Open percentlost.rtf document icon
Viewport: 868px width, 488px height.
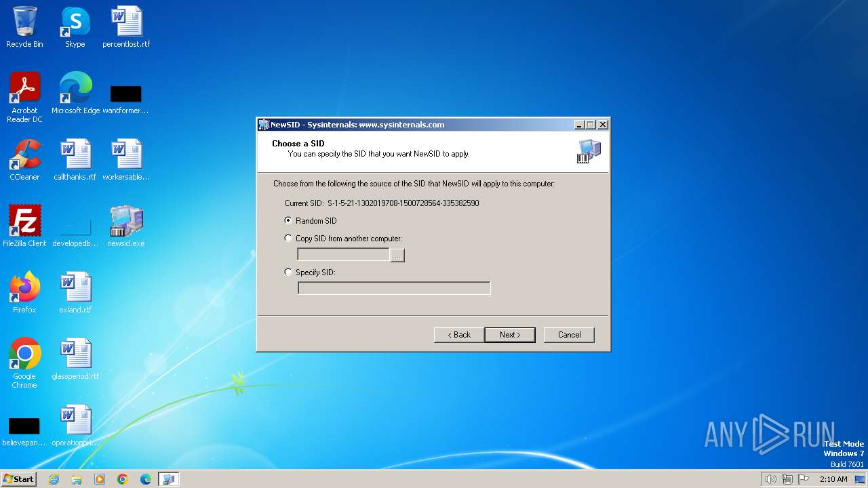click(126, 27)
